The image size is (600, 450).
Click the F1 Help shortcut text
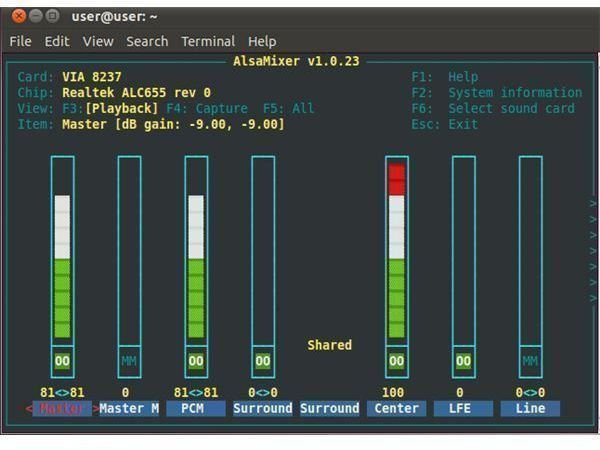445,77
